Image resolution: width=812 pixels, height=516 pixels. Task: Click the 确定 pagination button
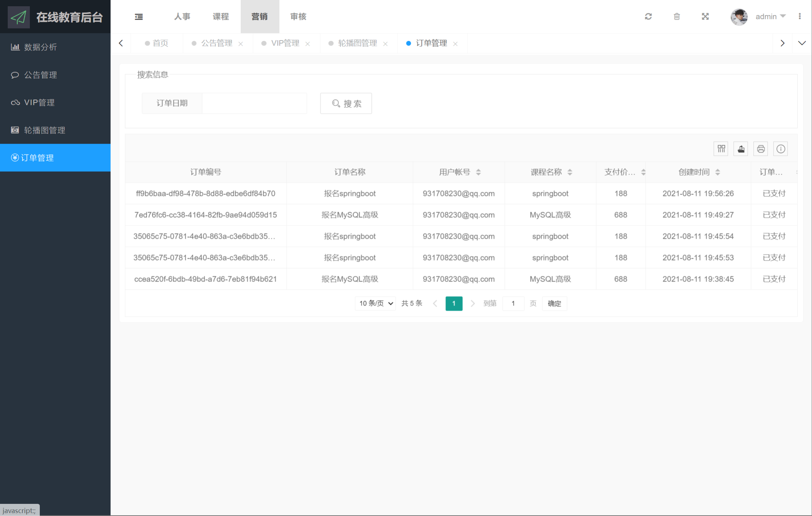(x=554, y=303)
